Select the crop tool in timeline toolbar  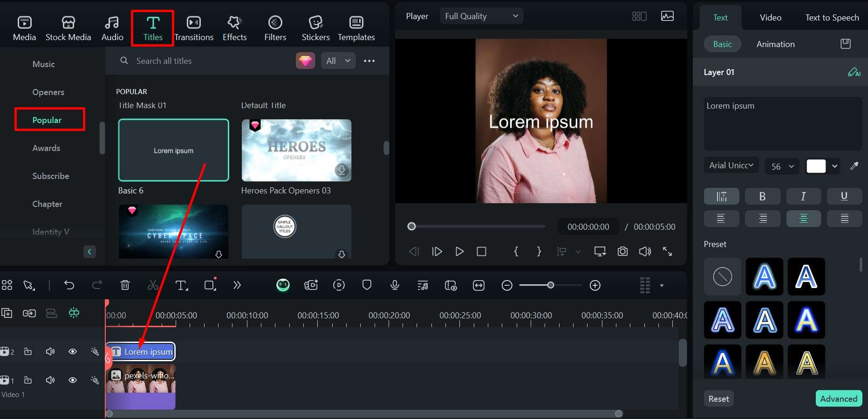pyautogui.click(x=210, y=285)
